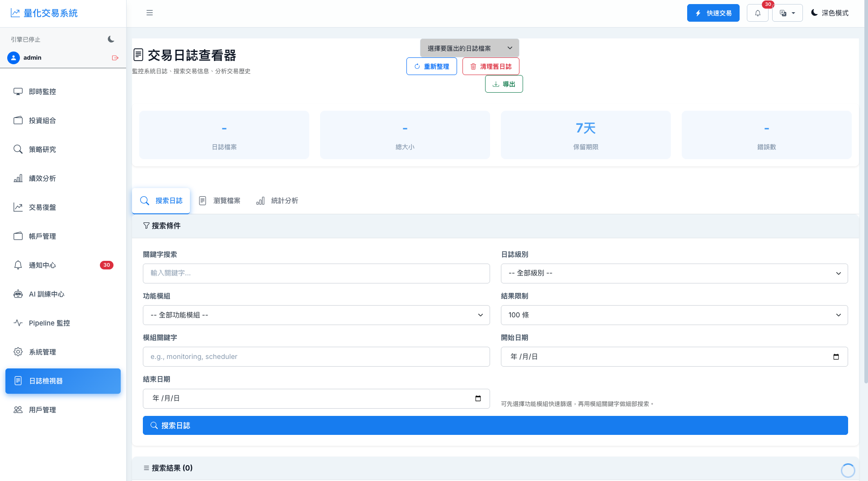Viewport: 868px width, 481px height.
Task: Click the 清理舊日誌 button
Action: (x=491, y=66)
